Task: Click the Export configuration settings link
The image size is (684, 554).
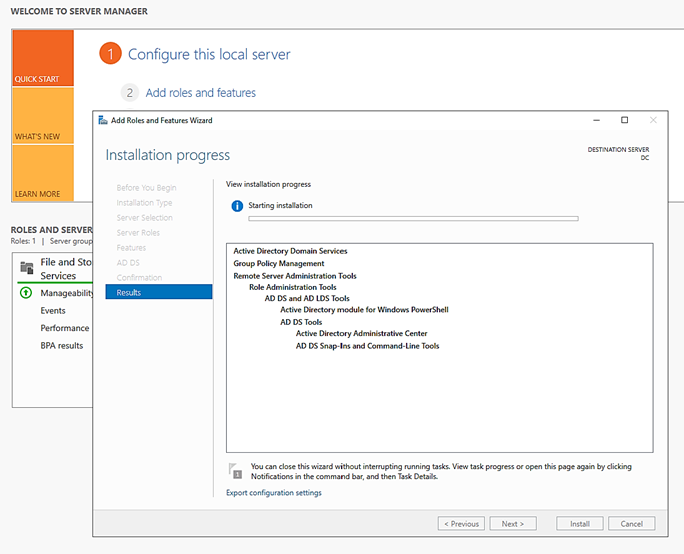Action: point(274,493)
